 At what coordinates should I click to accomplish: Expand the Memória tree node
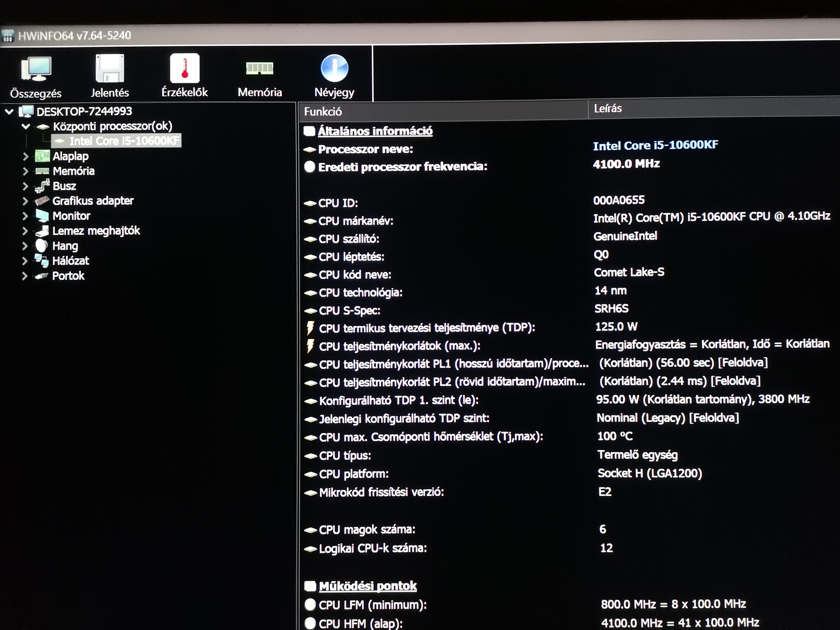point(25,171)
